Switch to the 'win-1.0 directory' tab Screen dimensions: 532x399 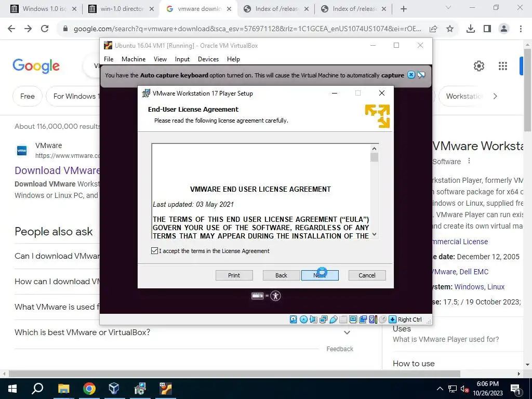pyautogui.click(x=121, y=9)
